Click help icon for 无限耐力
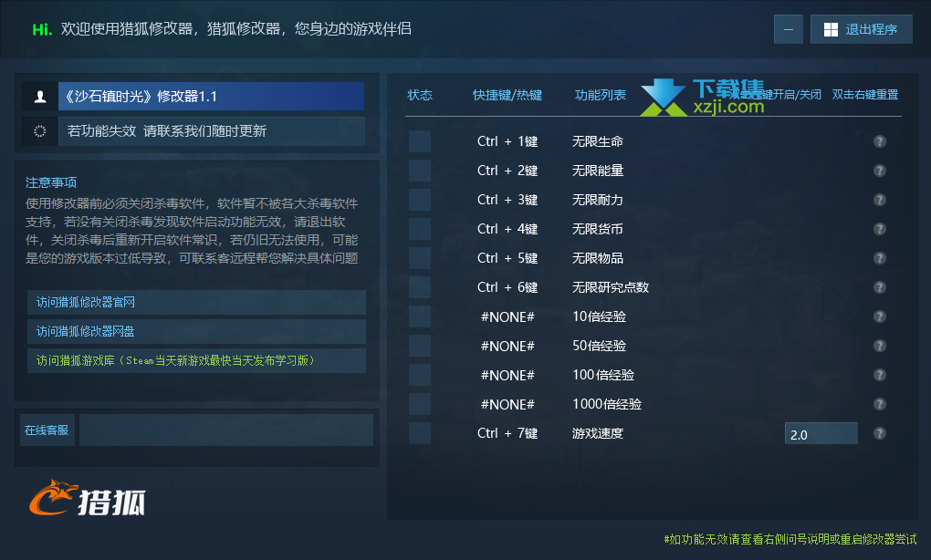The width and height of the screenshot is (931, 560). pyautogui.click(x=879, y=200)
